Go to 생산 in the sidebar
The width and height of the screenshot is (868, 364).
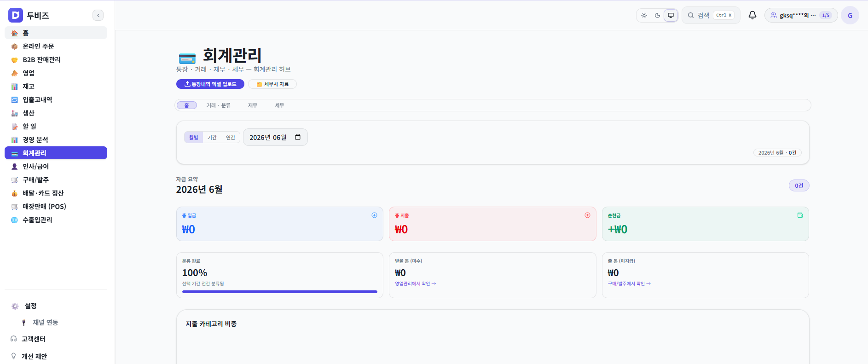[56, 113]
